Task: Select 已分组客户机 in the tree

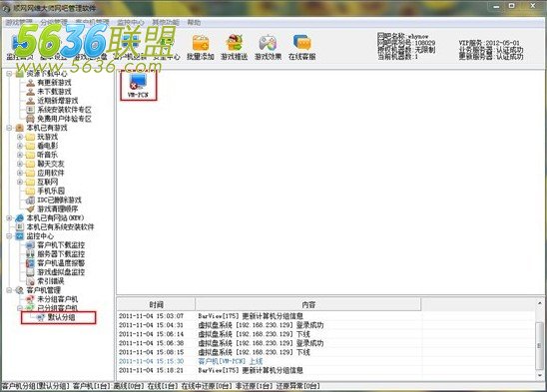Action: click(58, 308)
